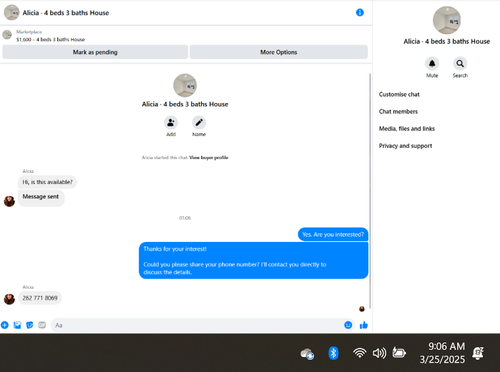Screen dimensions: 500x372
Task: Click the blue conversation info icon
Action: [360, 13]
